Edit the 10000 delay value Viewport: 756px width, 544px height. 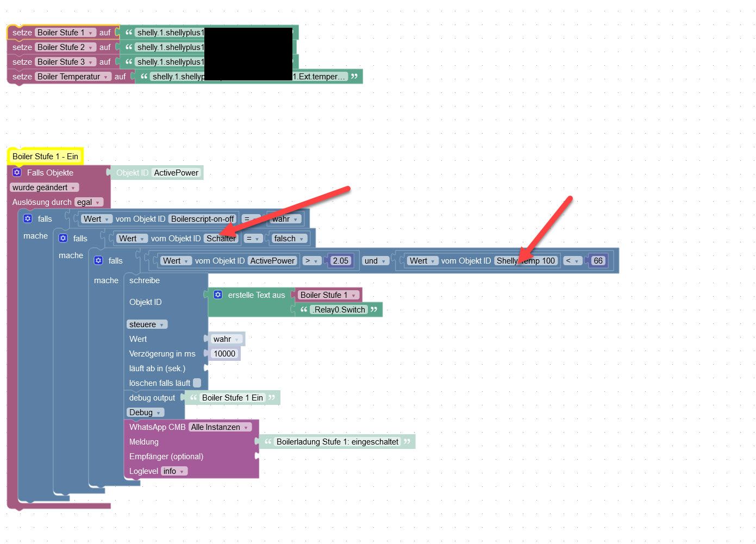pyautogui.click(x=224, y=354)
